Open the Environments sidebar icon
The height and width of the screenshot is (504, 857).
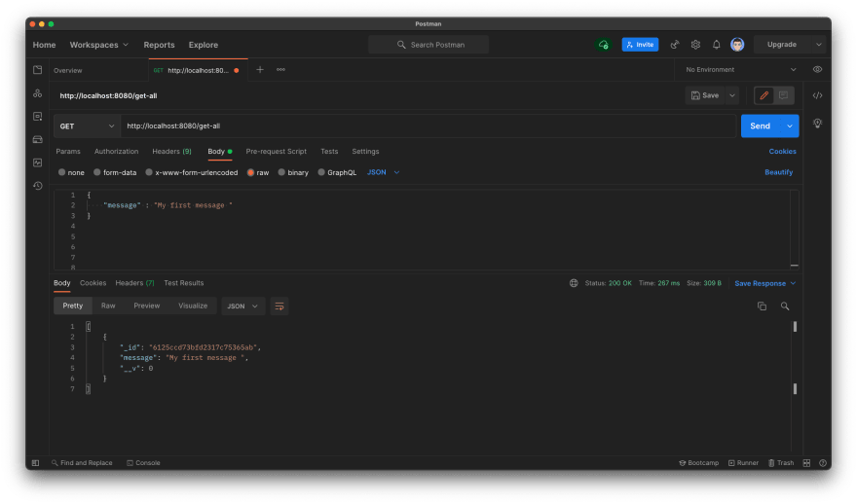(x=38, y=117)
